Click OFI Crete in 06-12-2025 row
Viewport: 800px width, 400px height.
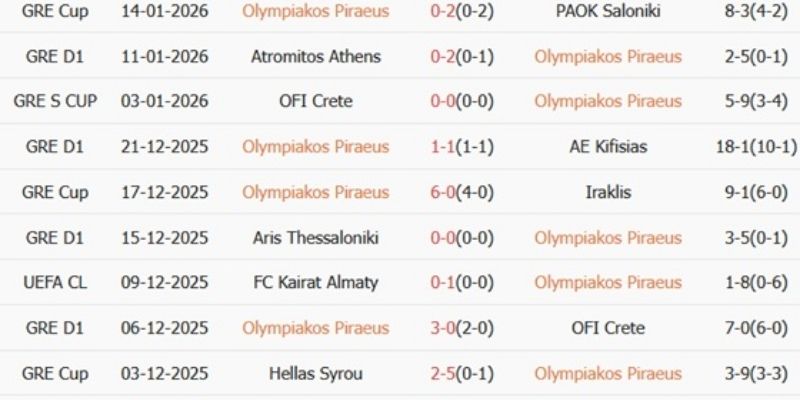click(x=608, y=328)
